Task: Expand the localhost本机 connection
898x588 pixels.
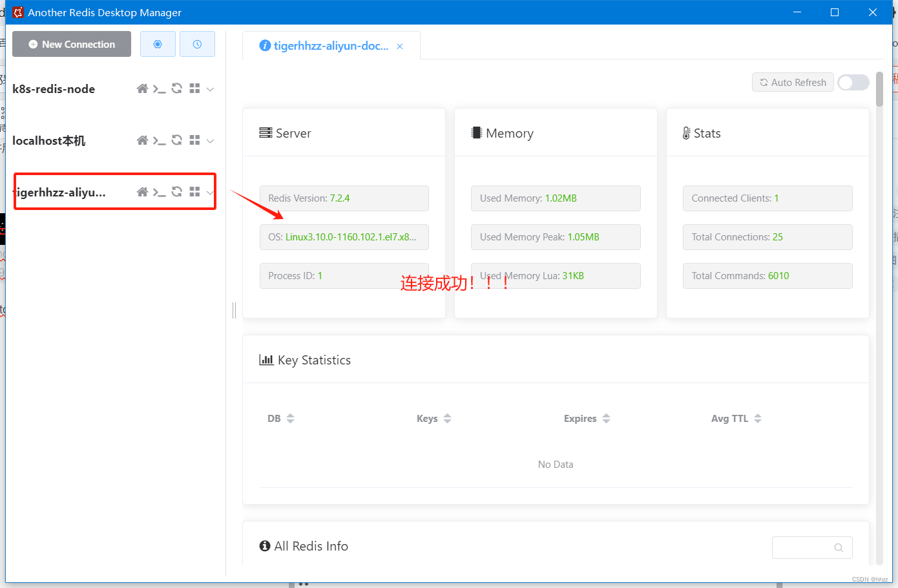Action: (210, 141)
